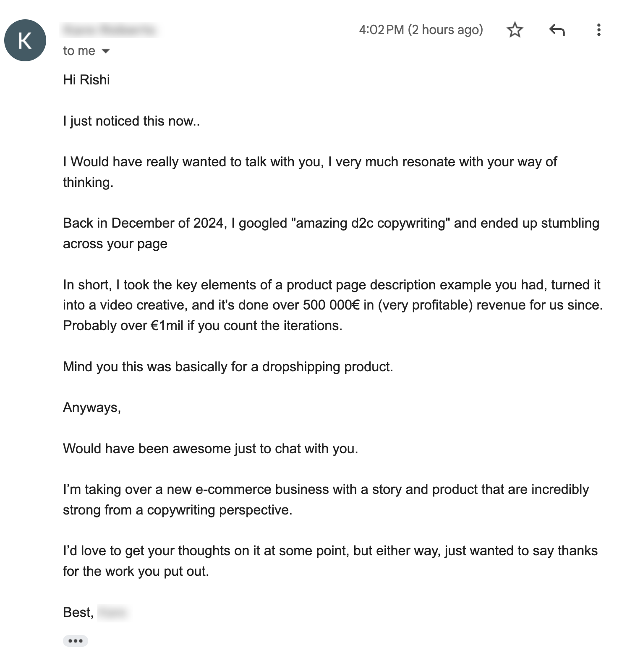Click the word "Anyways," in the email

click(x=92, y=407)
